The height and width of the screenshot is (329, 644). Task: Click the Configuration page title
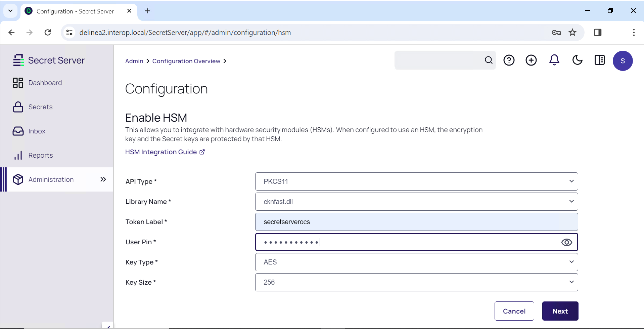(x=167, y=89)
